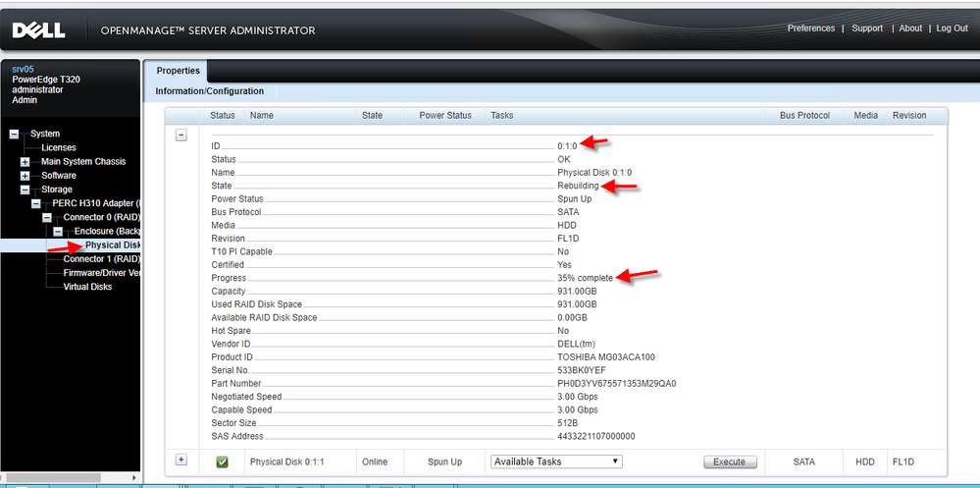Screen dimensions: 980x488
Task: Select Connector 1 (RAID) in the tree
Action: [101, 259]
